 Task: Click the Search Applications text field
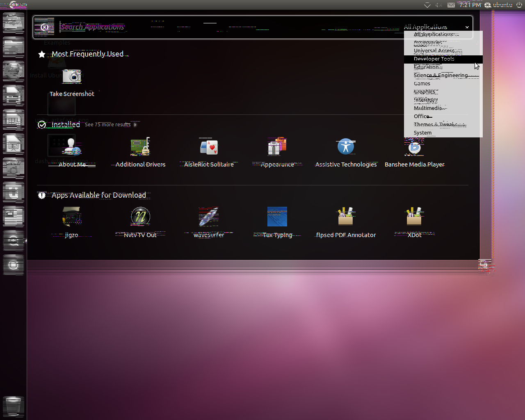coord(205,27)
